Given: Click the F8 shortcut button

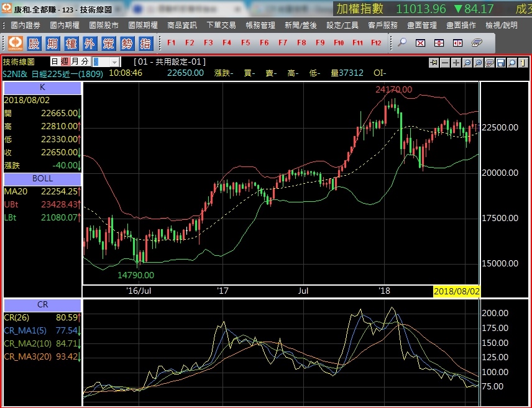Looking at the screenshot, I should pos(301,43).
